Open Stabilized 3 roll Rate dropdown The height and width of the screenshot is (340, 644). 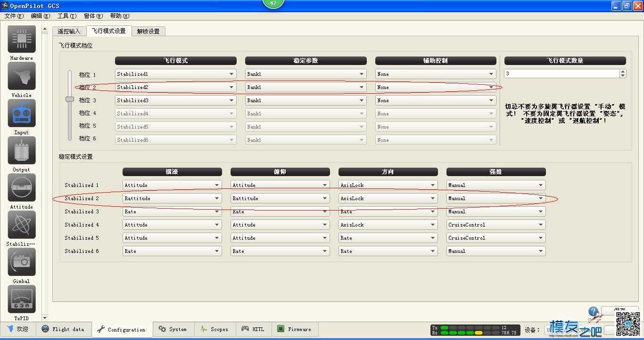pos(172,211)
